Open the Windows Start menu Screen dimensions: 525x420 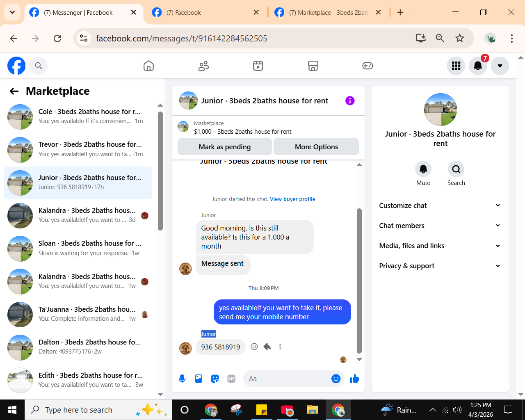tap(12, 410)
